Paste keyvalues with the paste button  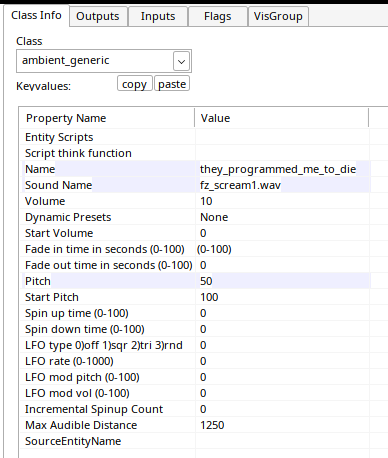(172, 84)
